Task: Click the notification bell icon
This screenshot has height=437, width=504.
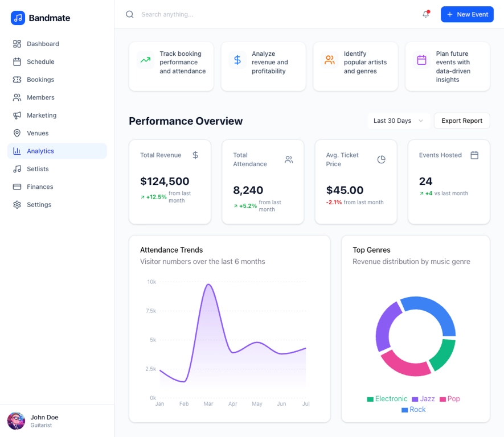Action: coord(425,14)
